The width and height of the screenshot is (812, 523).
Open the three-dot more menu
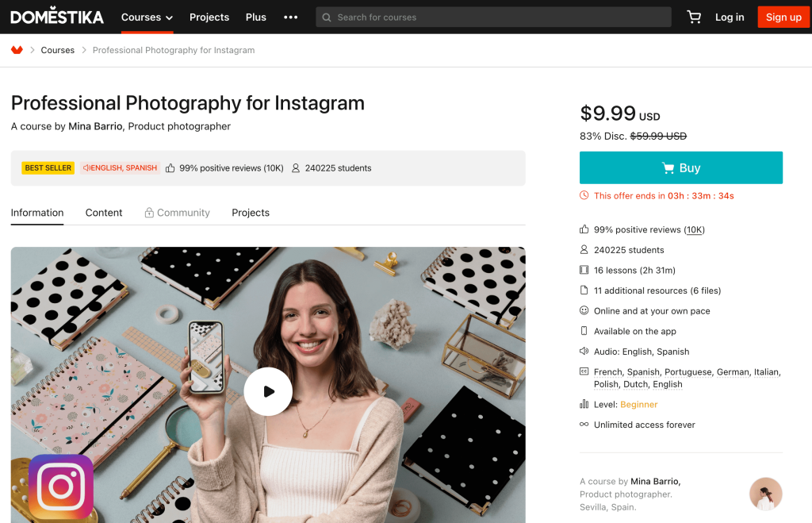click(x=290, y=17)
